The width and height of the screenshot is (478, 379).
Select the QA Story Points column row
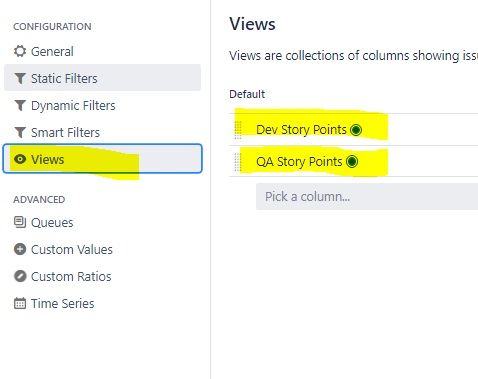coord(353,161)
